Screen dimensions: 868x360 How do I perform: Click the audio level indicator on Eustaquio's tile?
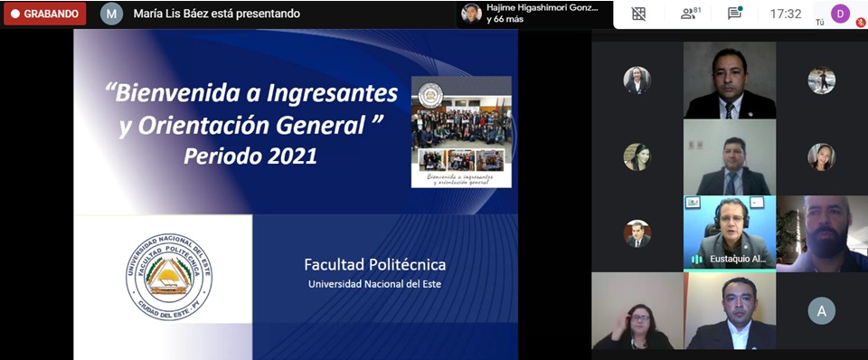(x=697, y=260)
